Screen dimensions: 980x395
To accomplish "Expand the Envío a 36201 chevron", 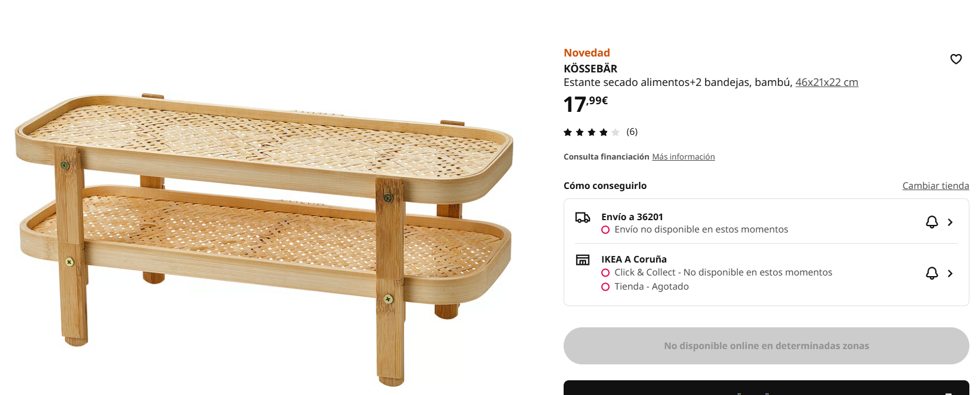I will pos(950,222).
